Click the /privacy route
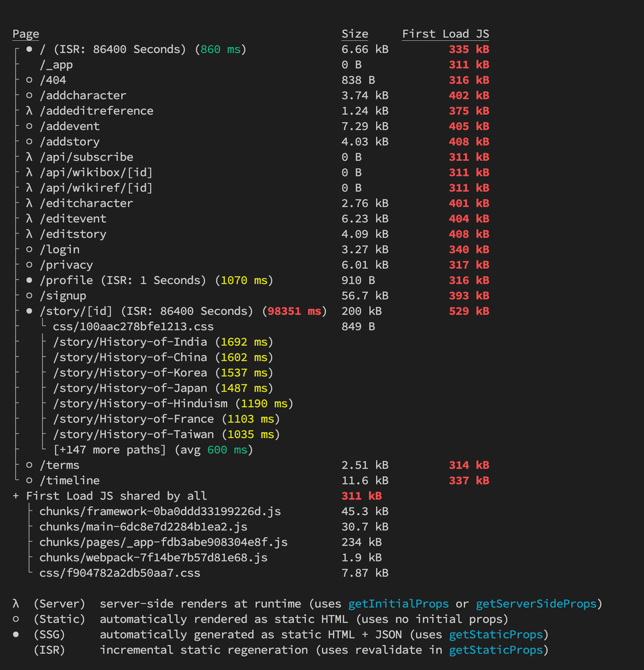This screenshot has width=644, height=670. (66, 265)
